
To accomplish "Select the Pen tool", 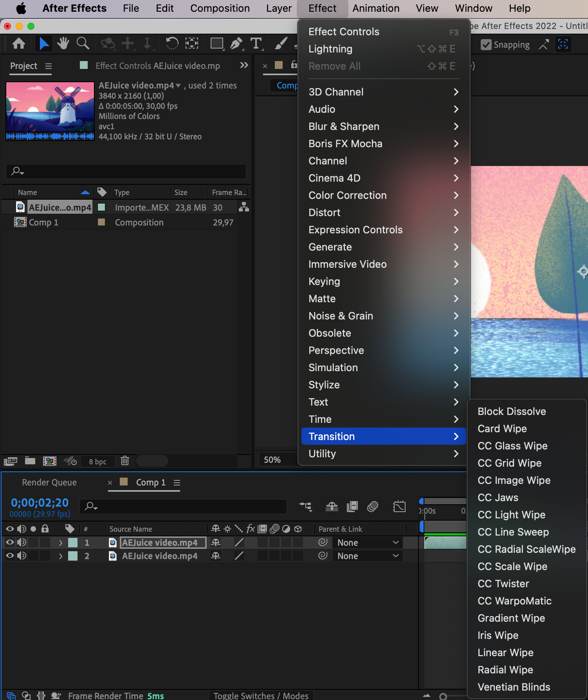I will point(236,43).
